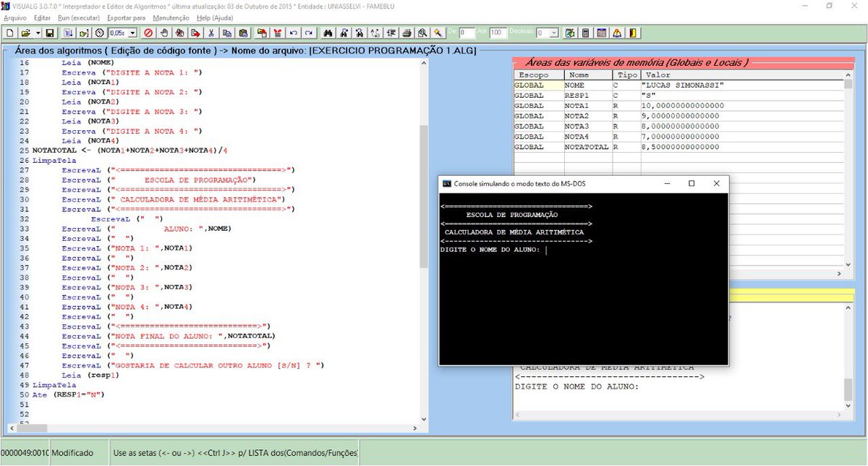The height and width of the screenshot is (466, 868).
Task: Click the LimpaTela command on line 49
Action: coord(54,385)
